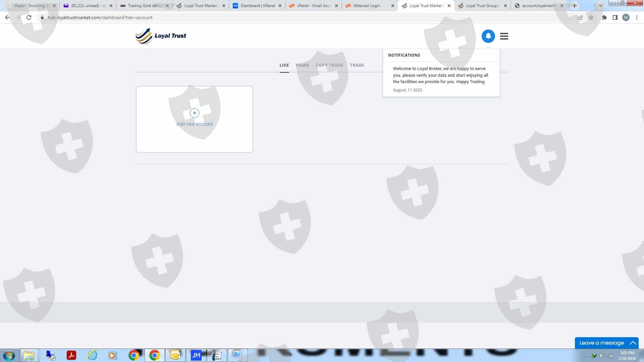Open Adobe Acrobat from taskbar
The image size is (644, 362).
[71, 355]
